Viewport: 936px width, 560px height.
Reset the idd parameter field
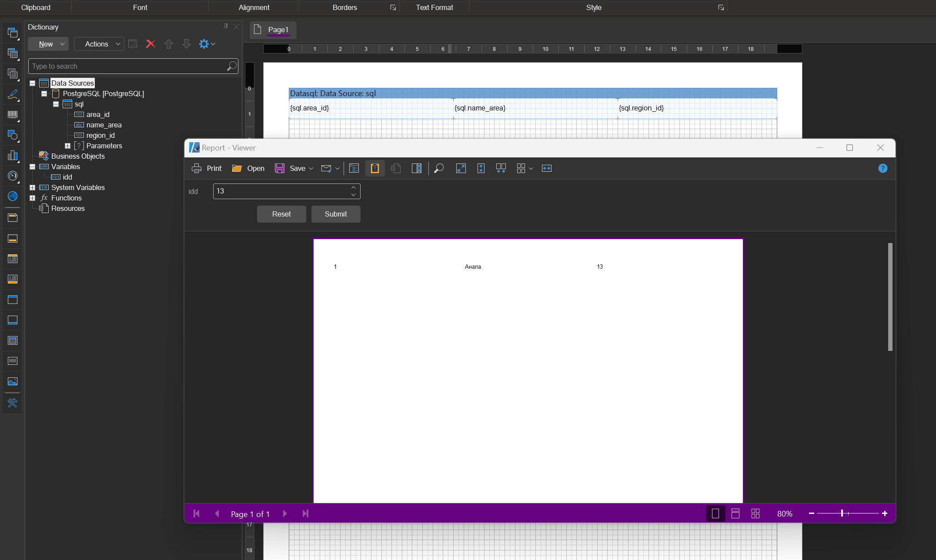(281, 213)
